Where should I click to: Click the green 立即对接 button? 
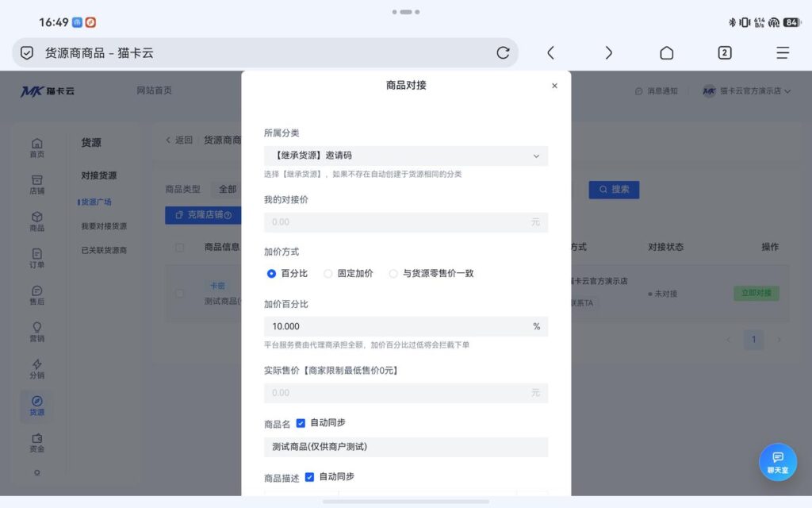point(756,293)
